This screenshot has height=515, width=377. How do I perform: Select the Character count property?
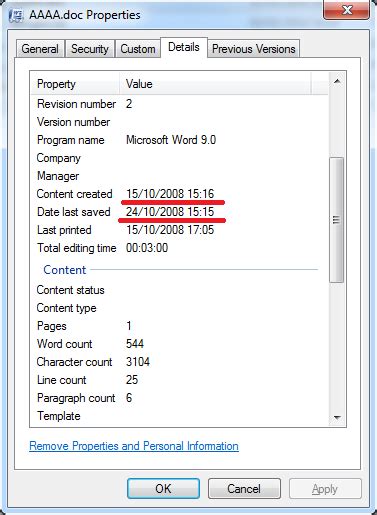click(x=74, y=362)
